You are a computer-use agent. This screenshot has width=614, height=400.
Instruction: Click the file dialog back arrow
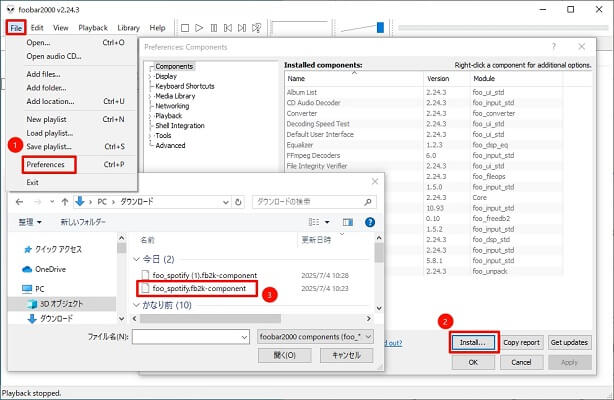20,202
